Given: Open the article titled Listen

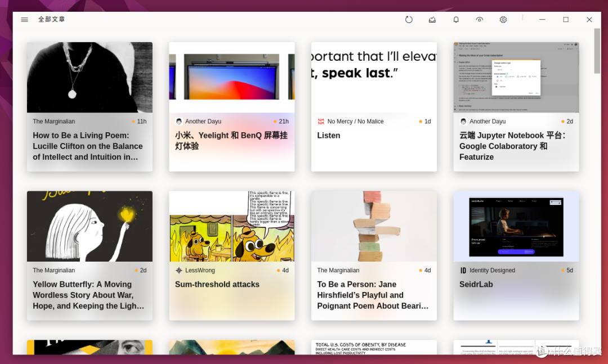Looking at the screenshot, I should (329, 136).
